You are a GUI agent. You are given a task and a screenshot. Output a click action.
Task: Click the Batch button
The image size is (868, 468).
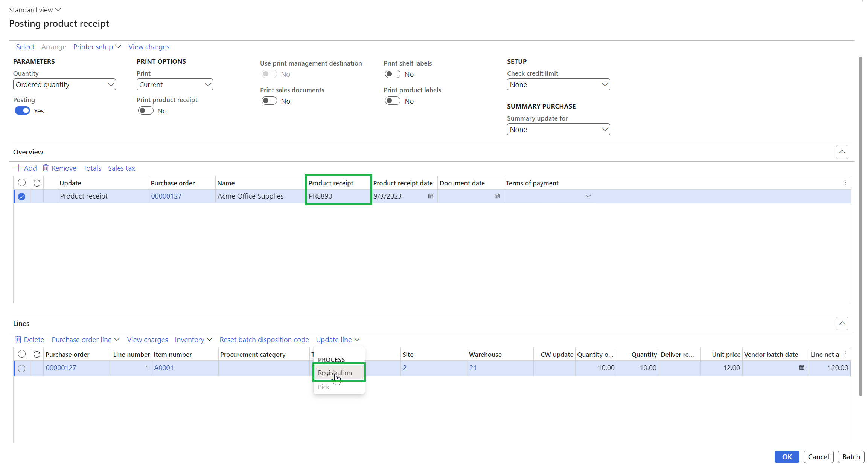[851, 457]
